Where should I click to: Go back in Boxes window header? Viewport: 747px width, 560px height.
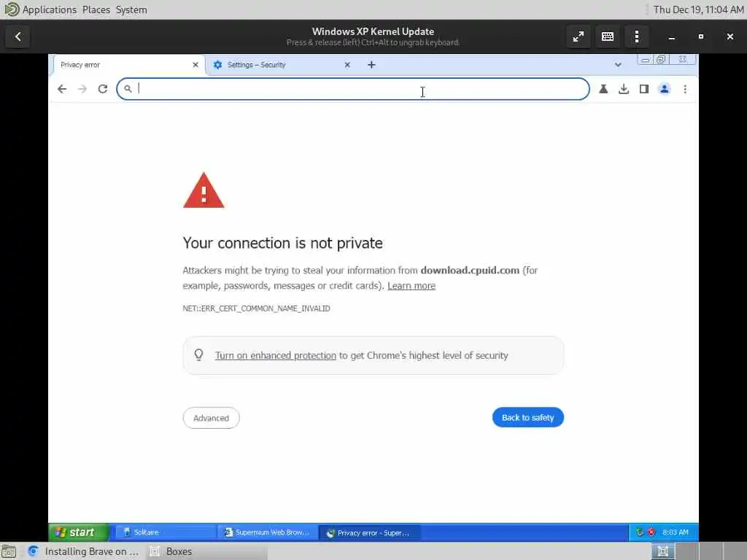(x=18, y=36)
